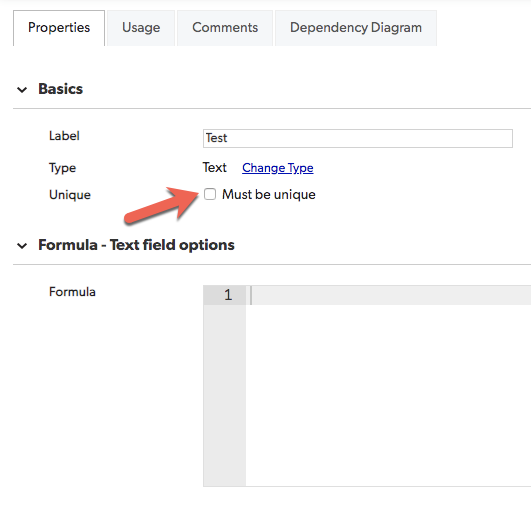Click the empty formula editor body area
The image size is (531, 529).
coord(388,395)
